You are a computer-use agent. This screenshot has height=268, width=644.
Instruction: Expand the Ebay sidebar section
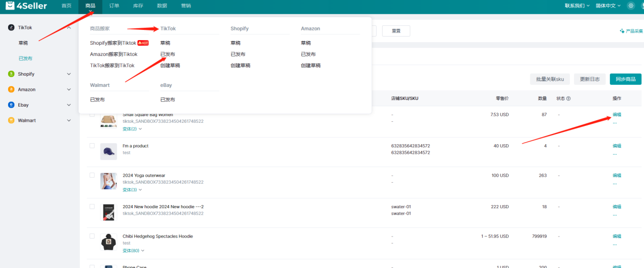coord(69,105)
